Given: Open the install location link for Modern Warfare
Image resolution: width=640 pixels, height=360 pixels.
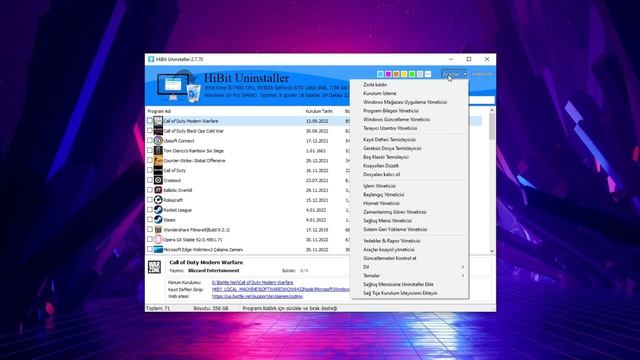Looking at the screenshot, I should (x=252, y=282).
